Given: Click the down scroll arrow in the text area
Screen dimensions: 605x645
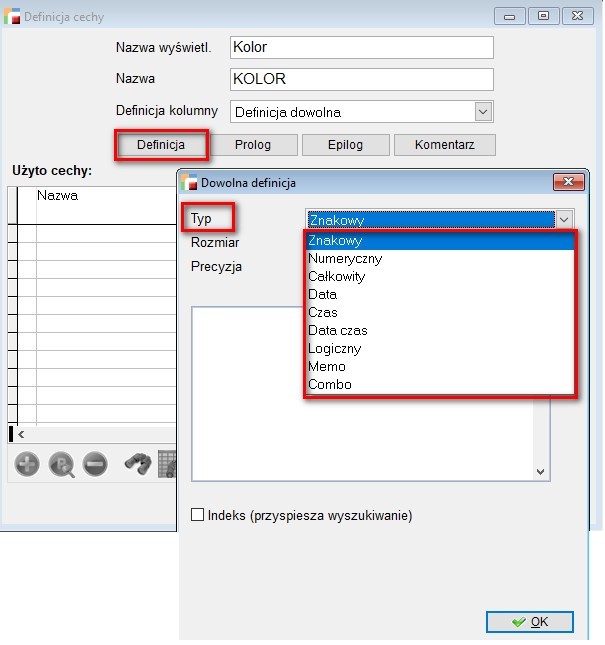Looking at the screenshot, I should click(x=541, y=471).
